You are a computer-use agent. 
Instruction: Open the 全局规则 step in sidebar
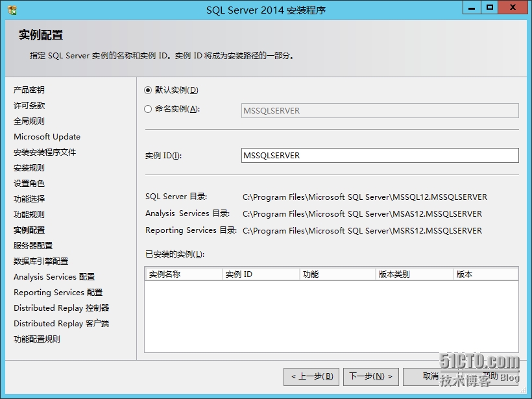tap(29, 121)
